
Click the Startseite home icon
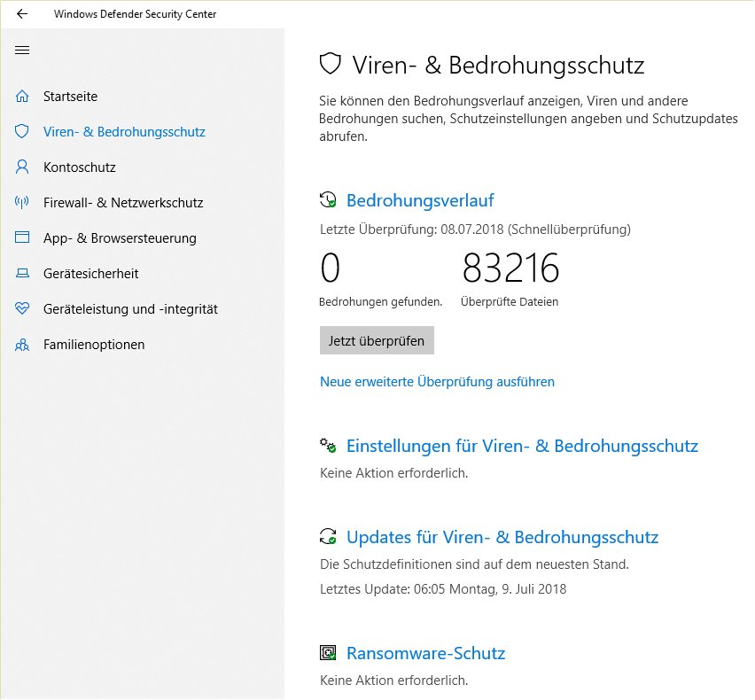point(22,97)
